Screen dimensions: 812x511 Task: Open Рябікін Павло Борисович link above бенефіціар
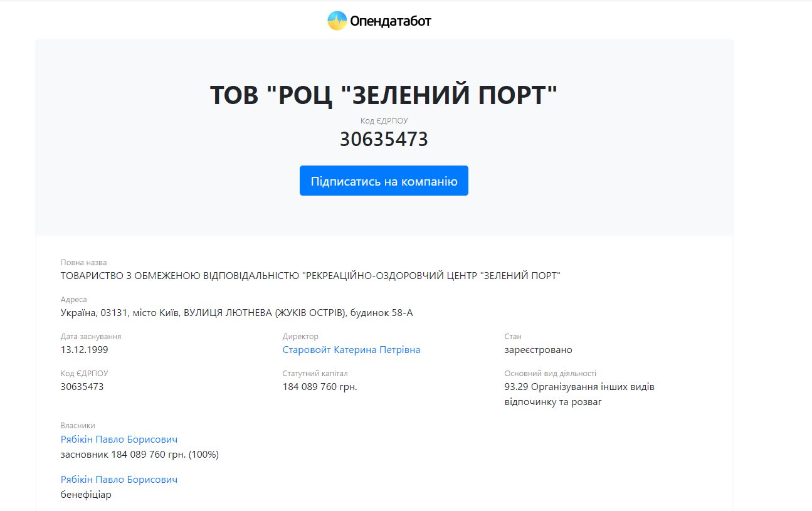coord(119,480)
